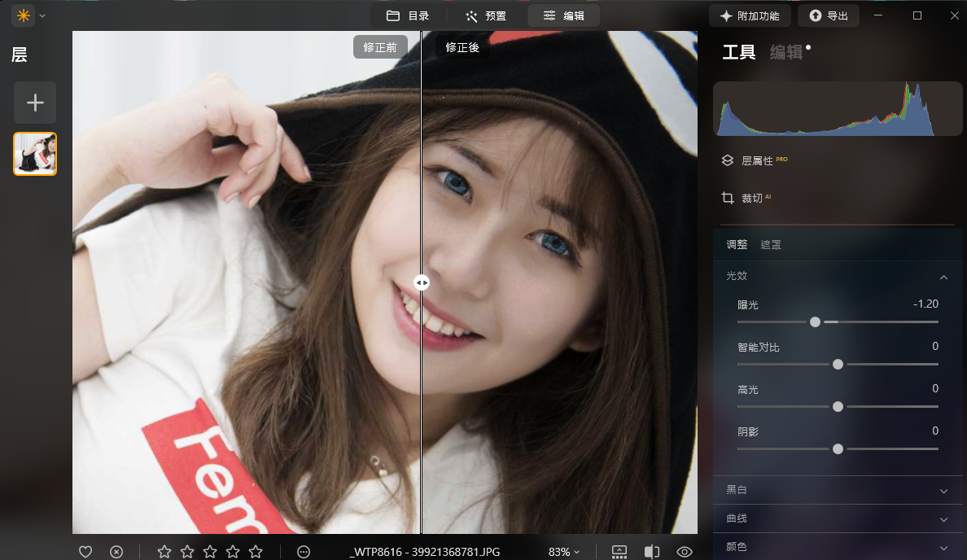967x560 pixels.
Task: Toggle the eye preview of original image
Action: click(685, 552)
